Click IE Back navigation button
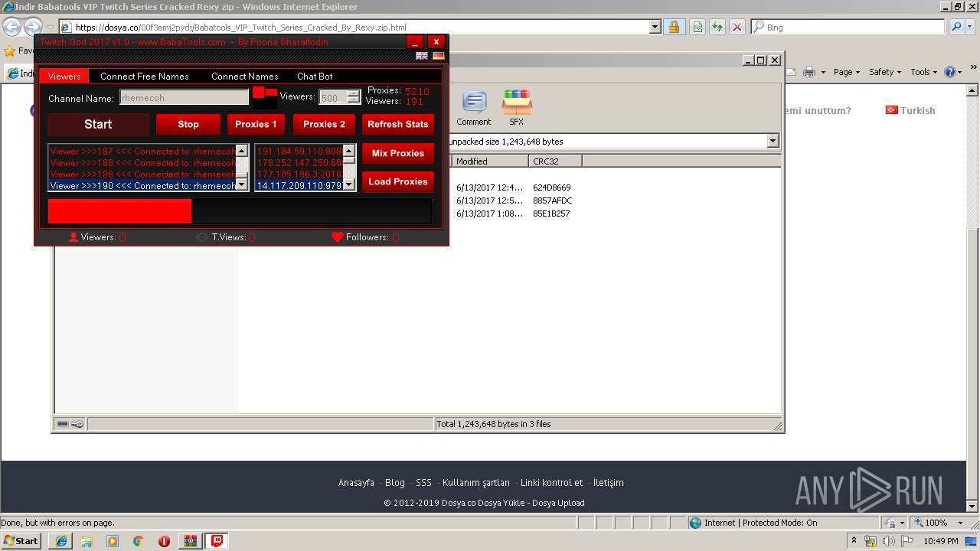Viewport: 980px width, 551px height. 11,28
